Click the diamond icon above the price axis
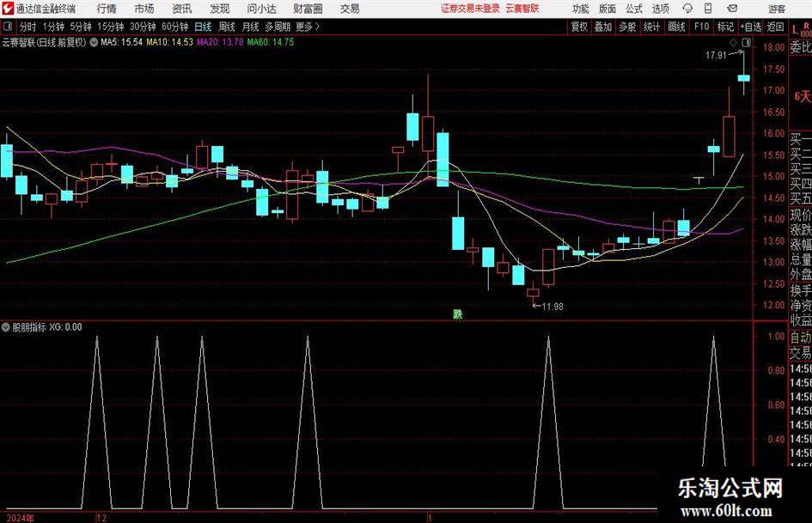Viewport: 812px width, 523px height. point(733,42)
